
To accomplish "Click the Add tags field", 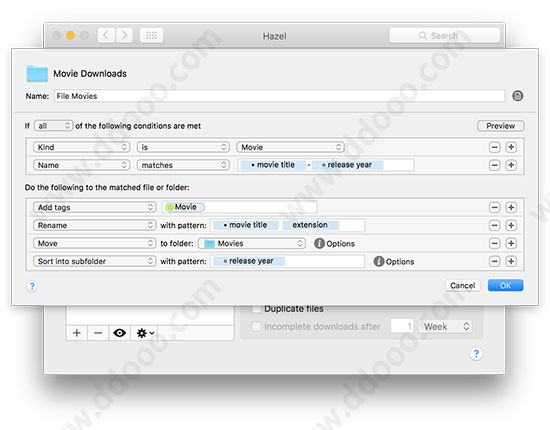I will pos(240,207).
